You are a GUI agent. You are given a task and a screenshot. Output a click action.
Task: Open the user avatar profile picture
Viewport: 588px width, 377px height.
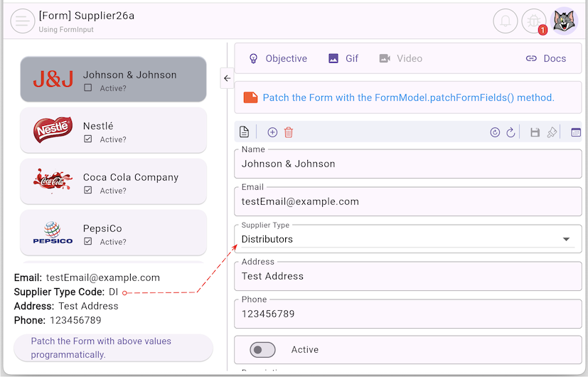click(565, 21)
